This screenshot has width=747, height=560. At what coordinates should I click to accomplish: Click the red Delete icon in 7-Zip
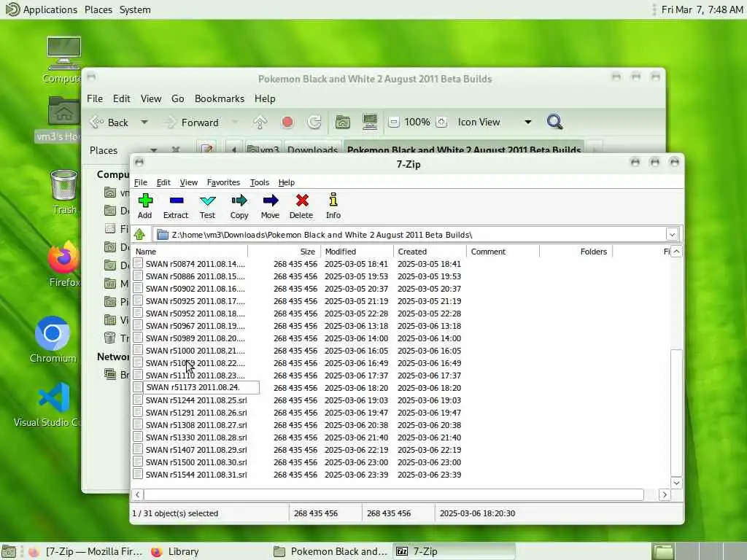[302, 201]
